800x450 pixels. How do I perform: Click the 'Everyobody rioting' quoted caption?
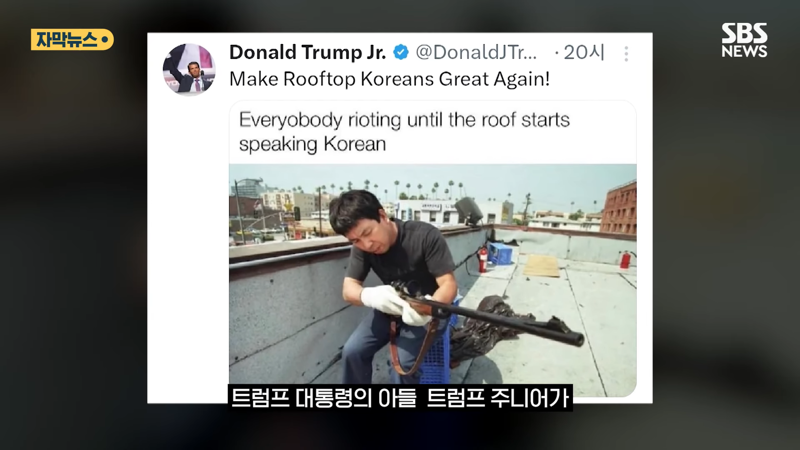404,132
